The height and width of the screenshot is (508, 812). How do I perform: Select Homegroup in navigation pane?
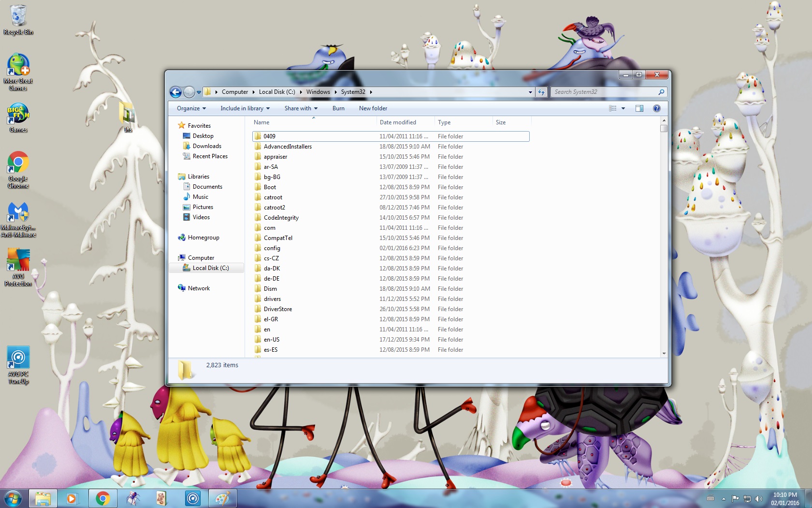(203, 238)
